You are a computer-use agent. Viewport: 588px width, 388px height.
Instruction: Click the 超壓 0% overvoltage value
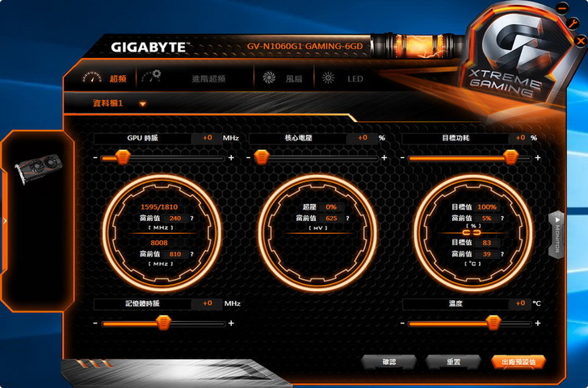point(331,207)
